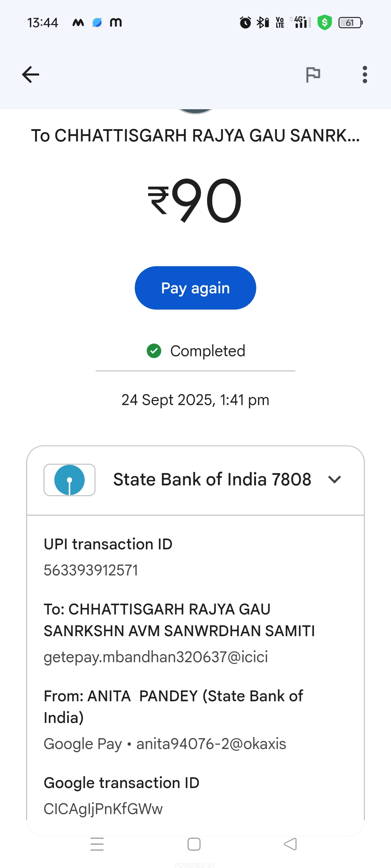Tap the Android home square button
Viewport: 391px width, 868px height.
(194, 844)
